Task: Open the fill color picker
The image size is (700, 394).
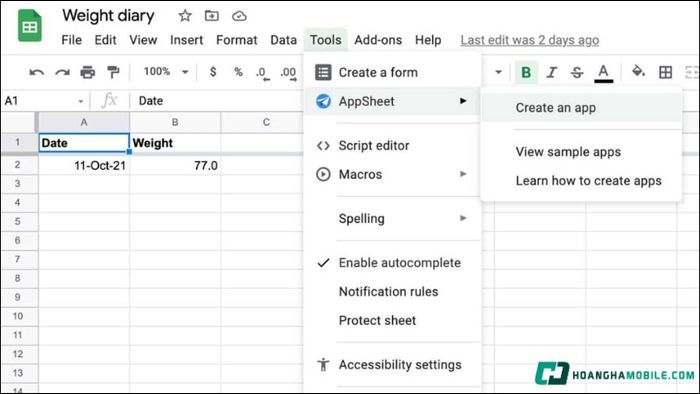Action: point(638,71)
